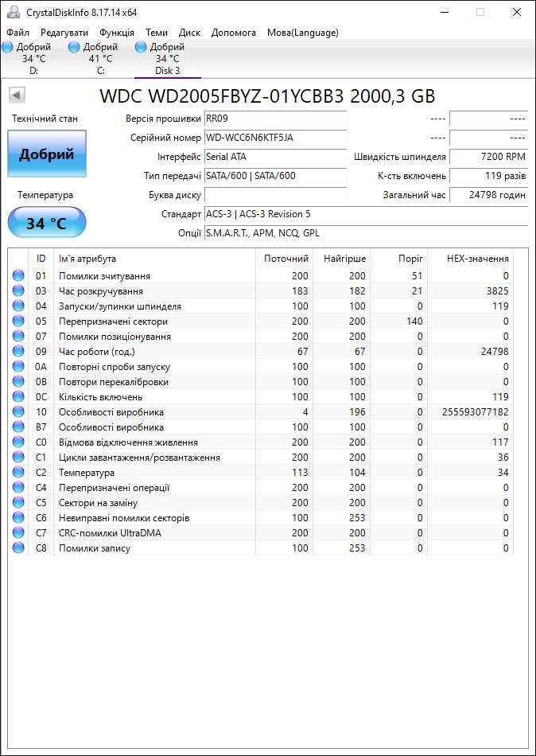This screenshot has height=756, width=536.
Task: Click the Технічний стан label
Action: 45,119
